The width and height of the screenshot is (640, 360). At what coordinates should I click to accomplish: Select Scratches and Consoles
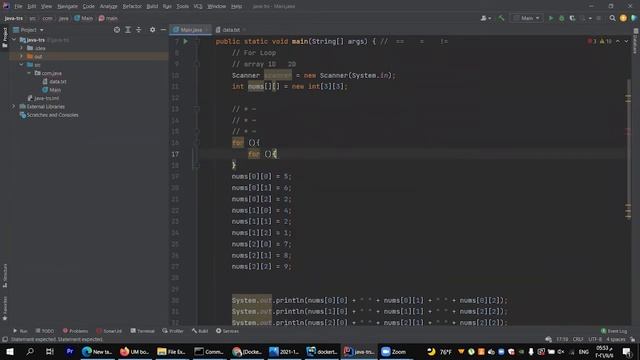click(49, 115)
